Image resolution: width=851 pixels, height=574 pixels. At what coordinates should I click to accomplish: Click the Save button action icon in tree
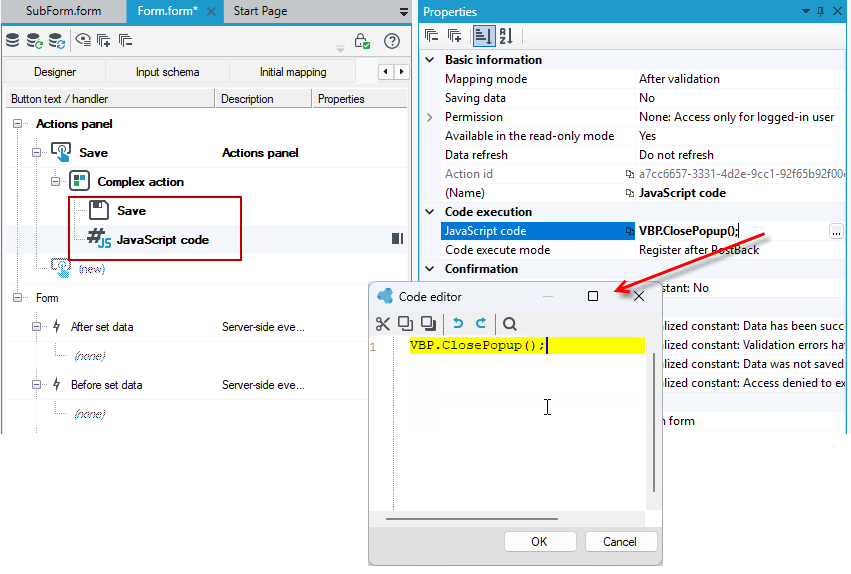(61, 152)
